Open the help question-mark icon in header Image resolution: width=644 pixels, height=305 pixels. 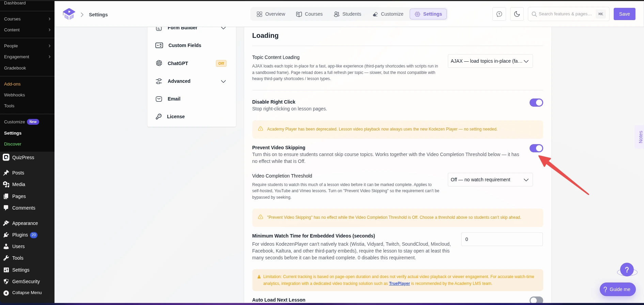pyautogui.click(x=499, y=14)
